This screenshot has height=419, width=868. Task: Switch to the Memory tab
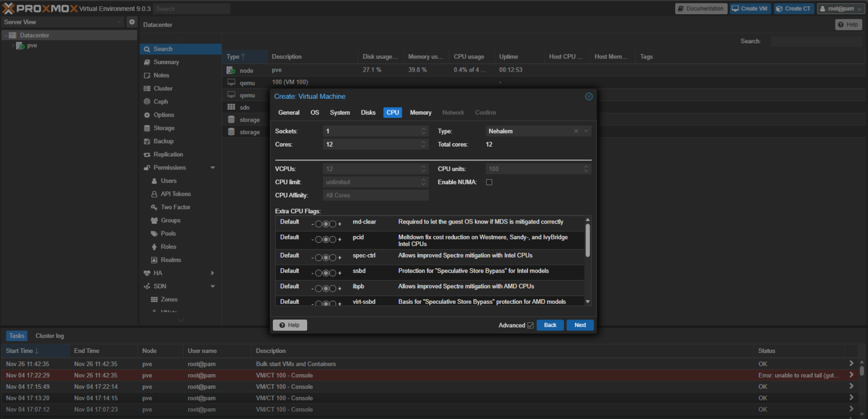click(421, 113)
